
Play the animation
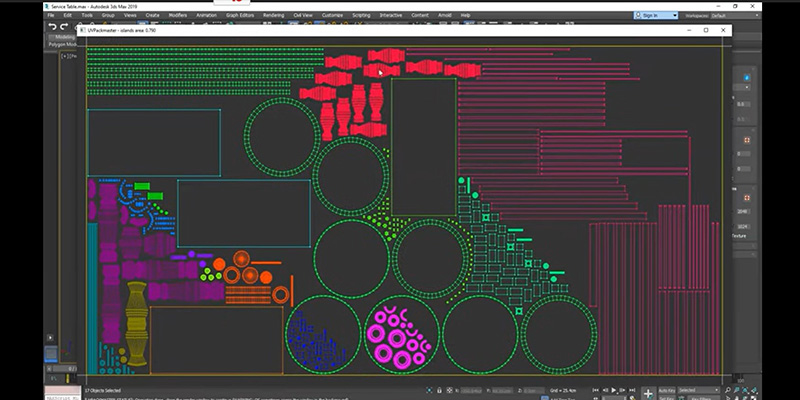(614, 390)
